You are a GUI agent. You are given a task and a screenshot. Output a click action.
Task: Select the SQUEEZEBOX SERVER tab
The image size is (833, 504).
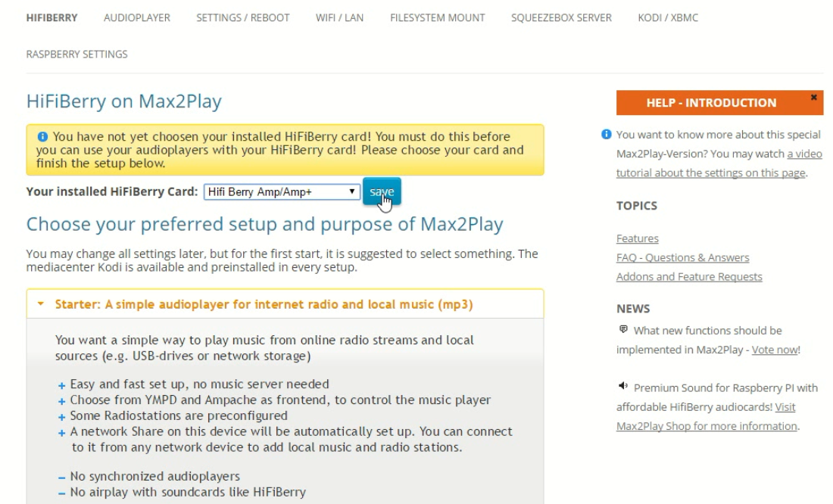pos(561,17)
